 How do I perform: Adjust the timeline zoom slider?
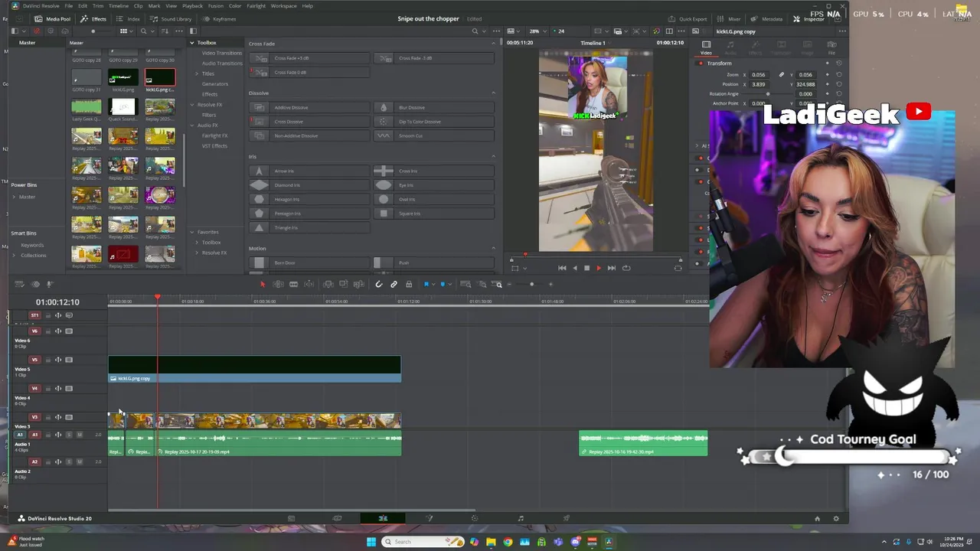531,285
